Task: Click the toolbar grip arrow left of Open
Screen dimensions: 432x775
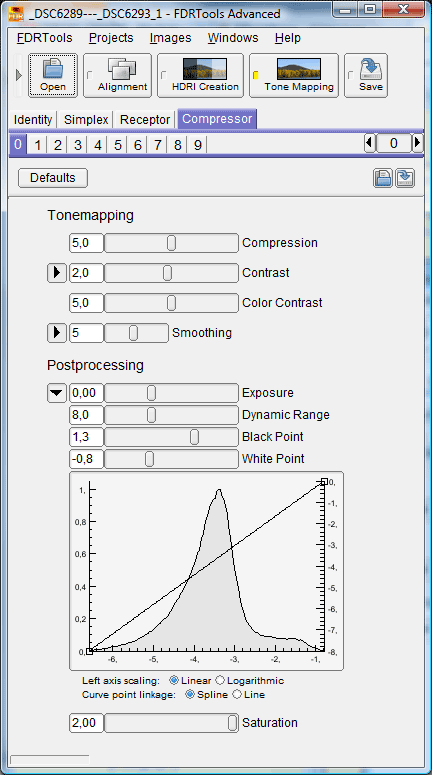Action: click(x=19, y=75)
